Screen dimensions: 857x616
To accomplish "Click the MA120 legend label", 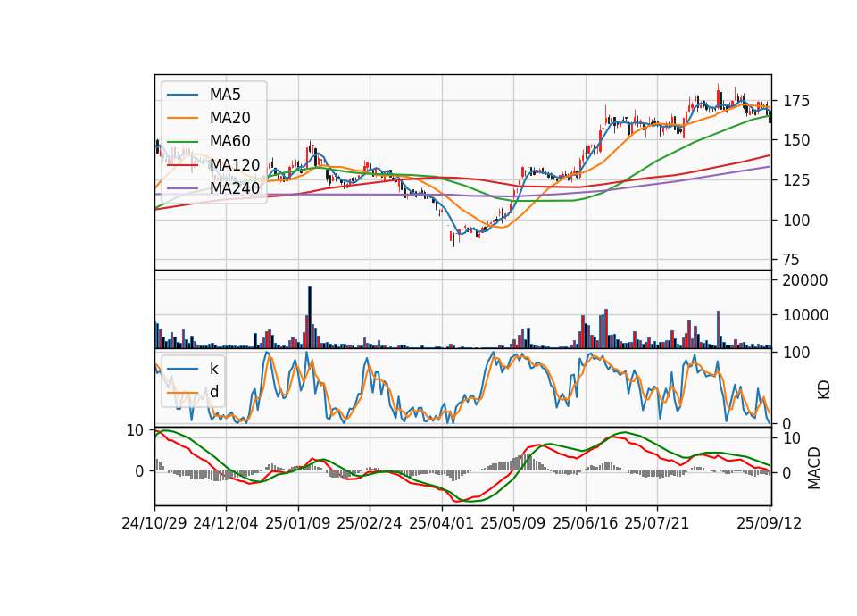I will [235, 164].
